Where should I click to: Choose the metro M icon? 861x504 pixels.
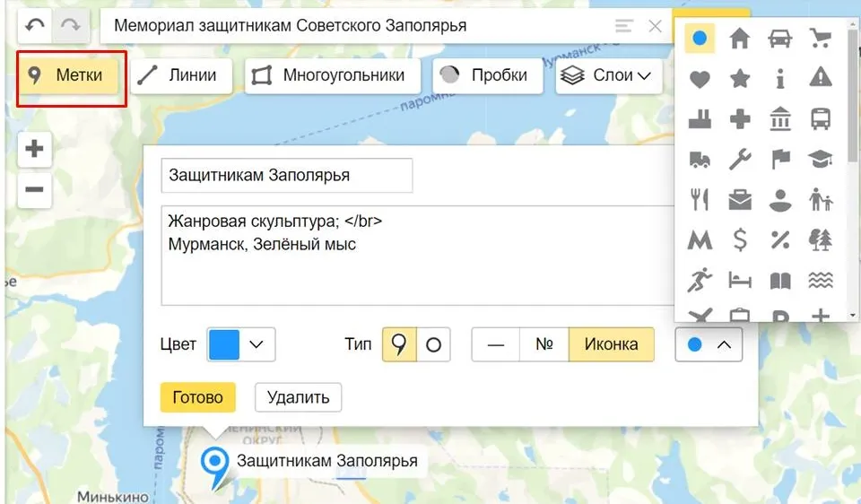point(700,240)
